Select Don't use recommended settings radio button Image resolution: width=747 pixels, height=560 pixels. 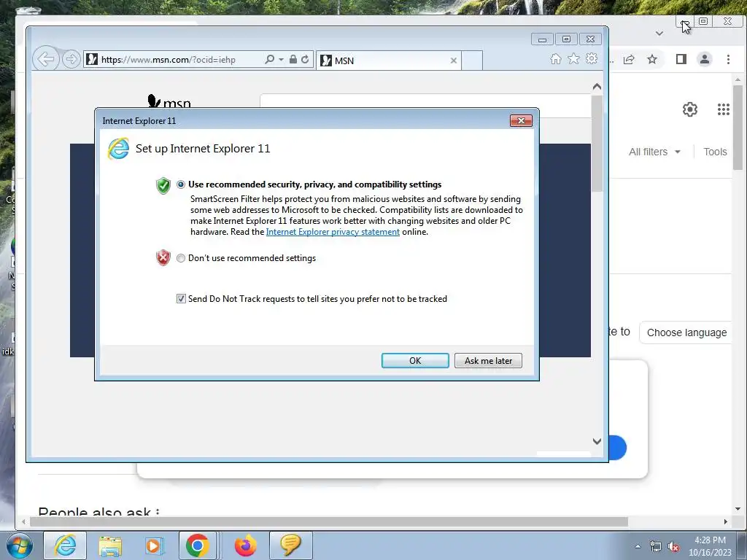[181, 258]
